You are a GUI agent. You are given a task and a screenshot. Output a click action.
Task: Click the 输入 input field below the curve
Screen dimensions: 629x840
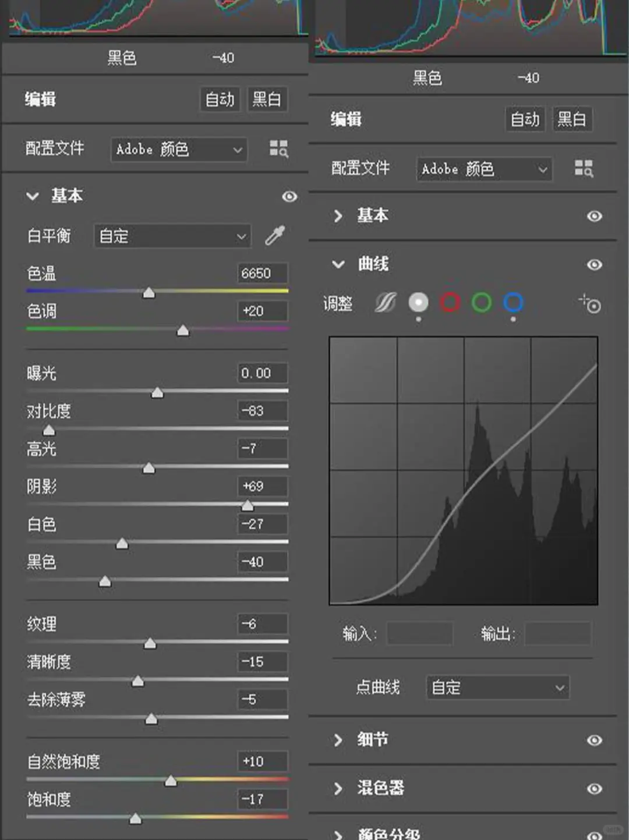coord(419,635)
